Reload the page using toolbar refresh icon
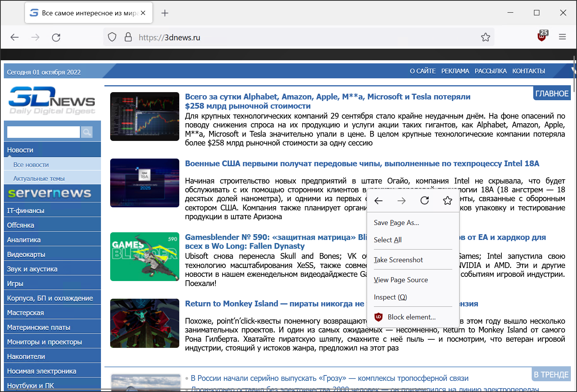Viewport: 577px width, 392px height. click(56, 37)
